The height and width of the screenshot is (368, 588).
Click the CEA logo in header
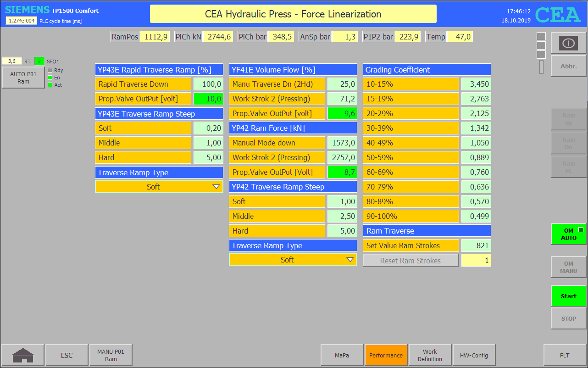point(558,15)
